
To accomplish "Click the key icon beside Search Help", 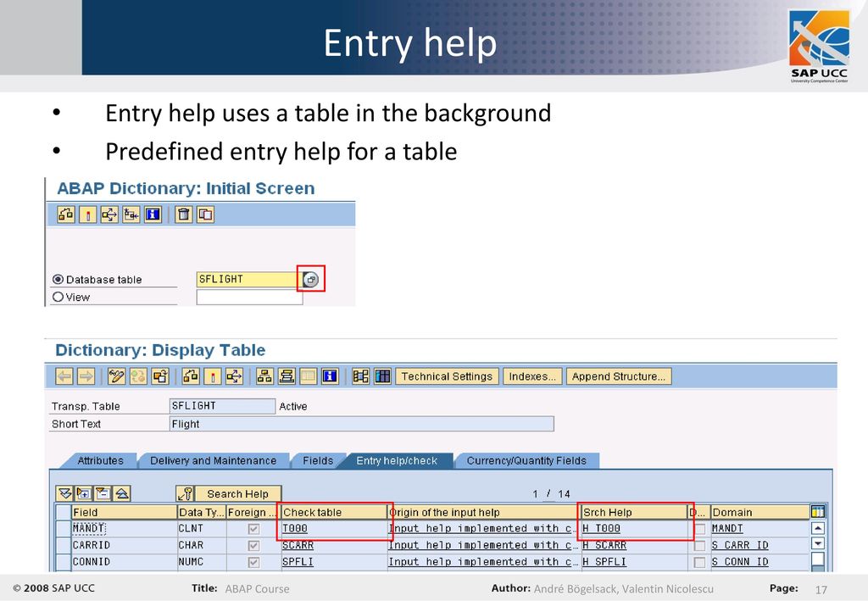I will pyautogui.click(x=184, y=493).
